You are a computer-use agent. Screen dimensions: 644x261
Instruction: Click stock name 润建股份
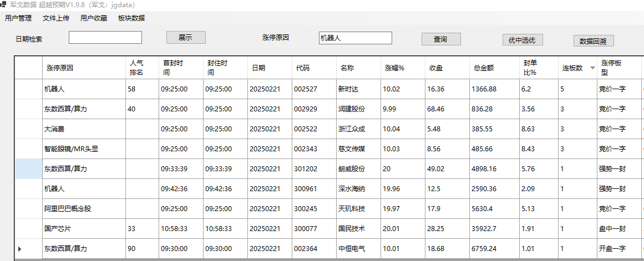(x=358, y=109)
